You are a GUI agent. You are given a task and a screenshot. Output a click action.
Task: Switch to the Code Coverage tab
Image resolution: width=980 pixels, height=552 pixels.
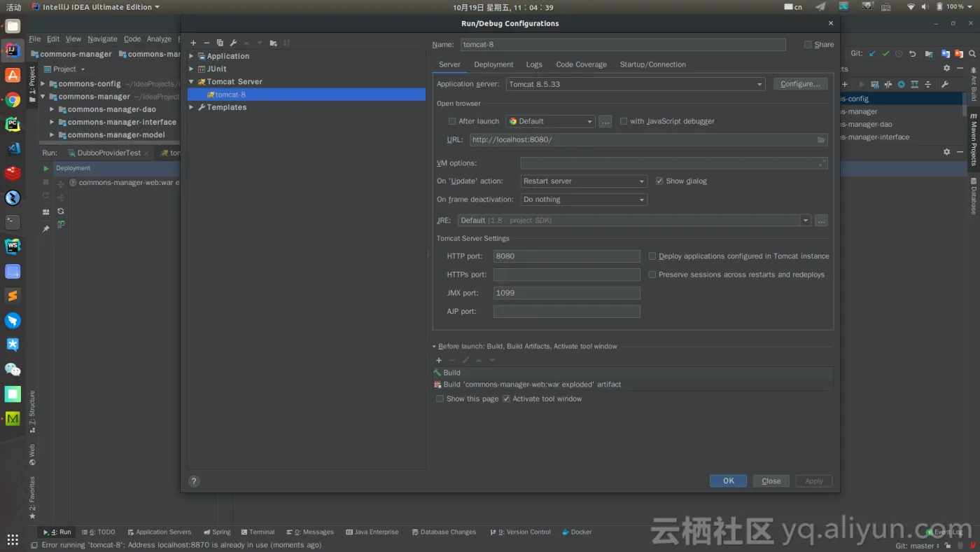(581, 64)
